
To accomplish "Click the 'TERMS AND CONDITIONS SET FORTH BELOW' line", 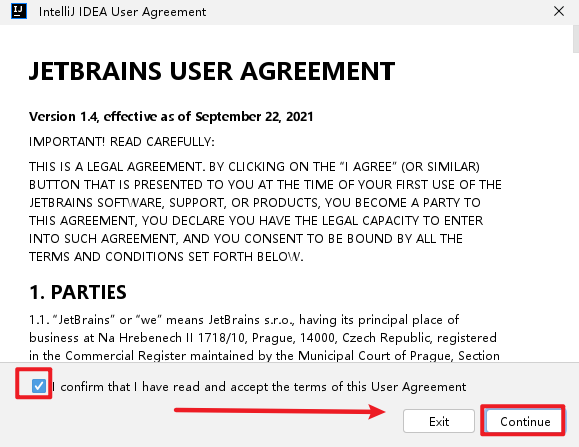I will pyautogui.click(x=166, y=257).
